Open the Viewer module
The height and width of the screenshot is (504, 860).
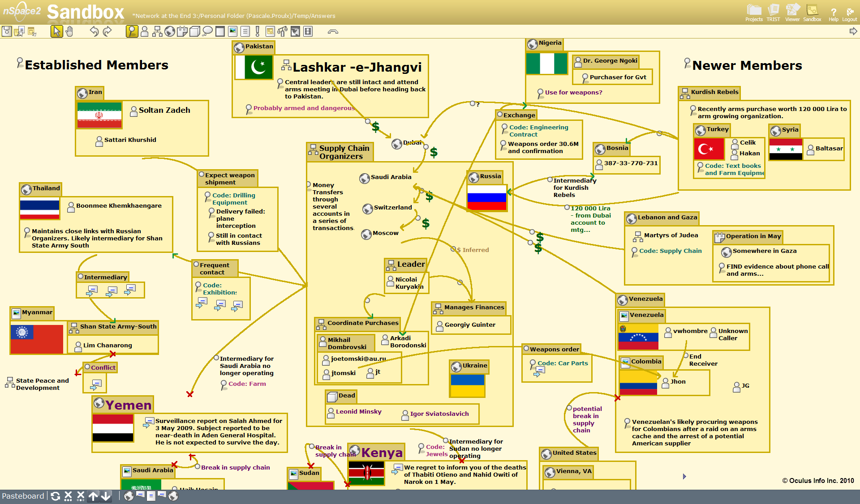click(792, 13)
